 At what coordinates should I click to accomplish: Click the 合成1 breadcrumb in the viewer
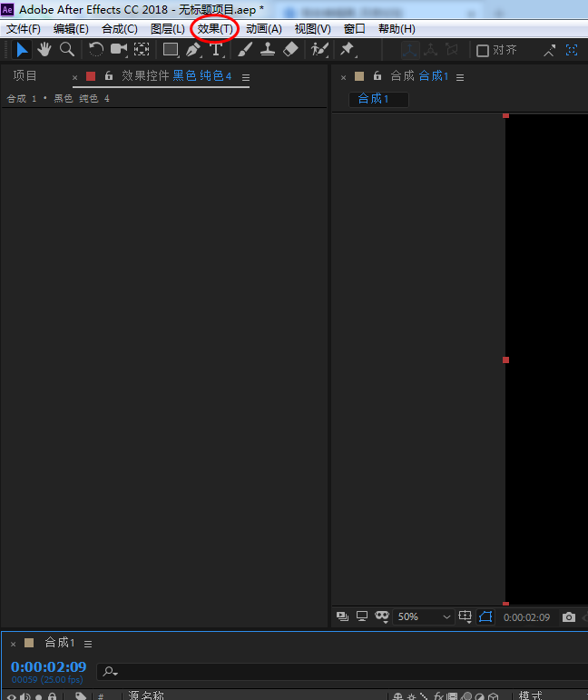click(374, 99)
